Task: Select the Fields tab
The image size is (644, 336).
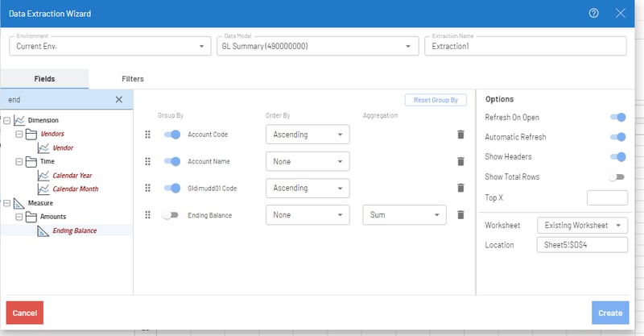Action: tap(44, 79)
